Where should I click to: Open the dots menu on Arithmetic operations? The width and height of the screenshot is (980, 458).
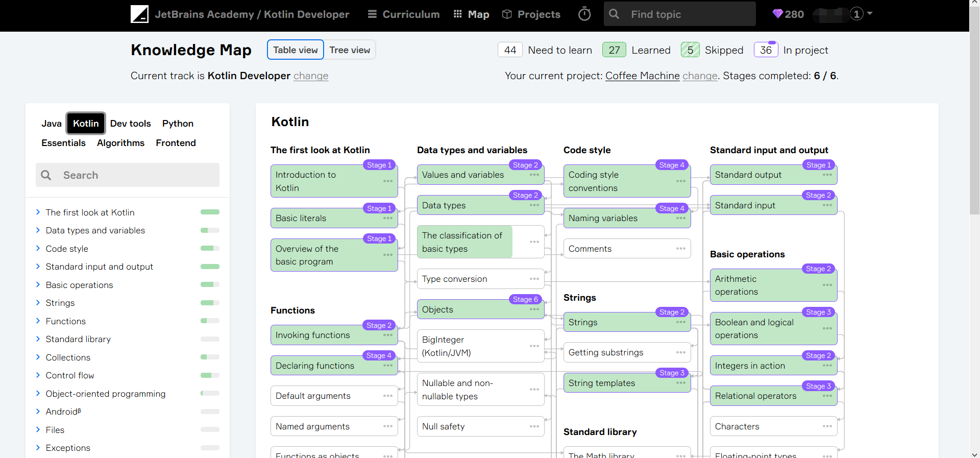point(827,285)
